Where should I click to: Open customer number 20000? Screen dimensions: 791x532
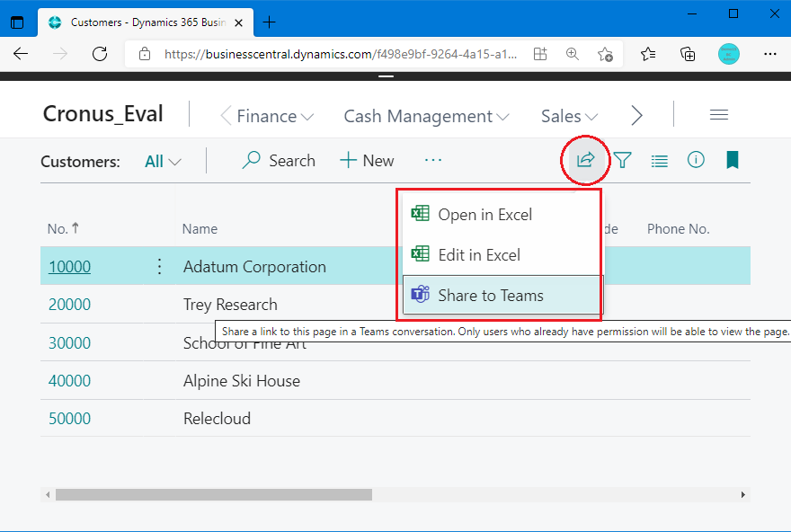click(x=69, y=304)
